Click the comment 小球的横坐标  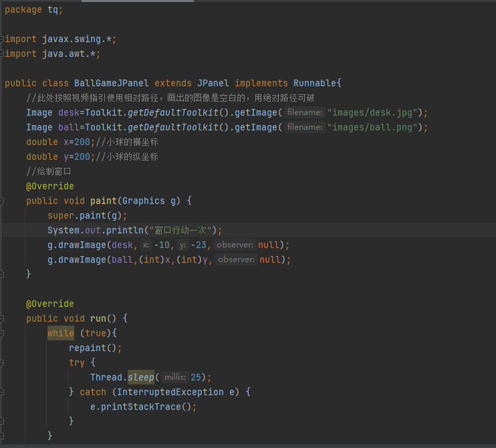click(x=132, y=142)
